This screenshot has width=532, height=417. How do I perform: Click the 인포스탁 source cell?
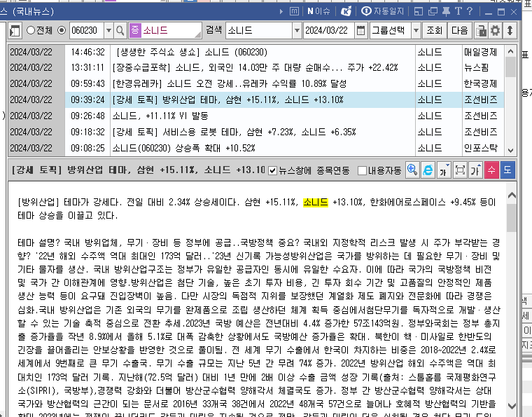click(483, 148)
